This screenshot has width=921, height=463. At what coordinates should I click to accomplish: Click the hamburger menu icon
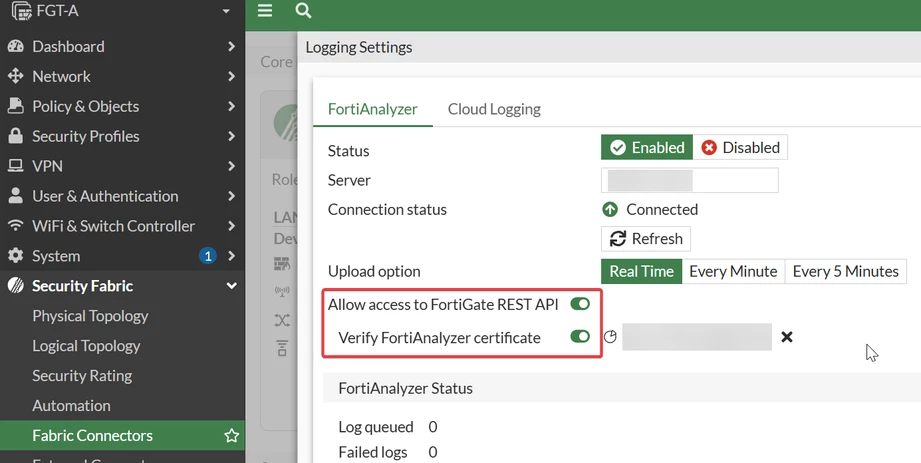click(x=265, y=11)
